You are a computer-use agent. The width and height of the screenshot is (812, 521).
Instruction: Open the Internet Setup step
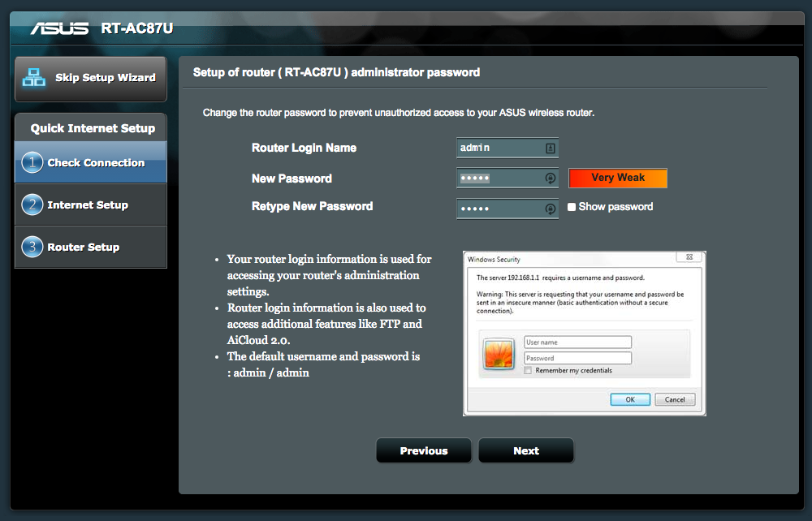pos(91,205)
